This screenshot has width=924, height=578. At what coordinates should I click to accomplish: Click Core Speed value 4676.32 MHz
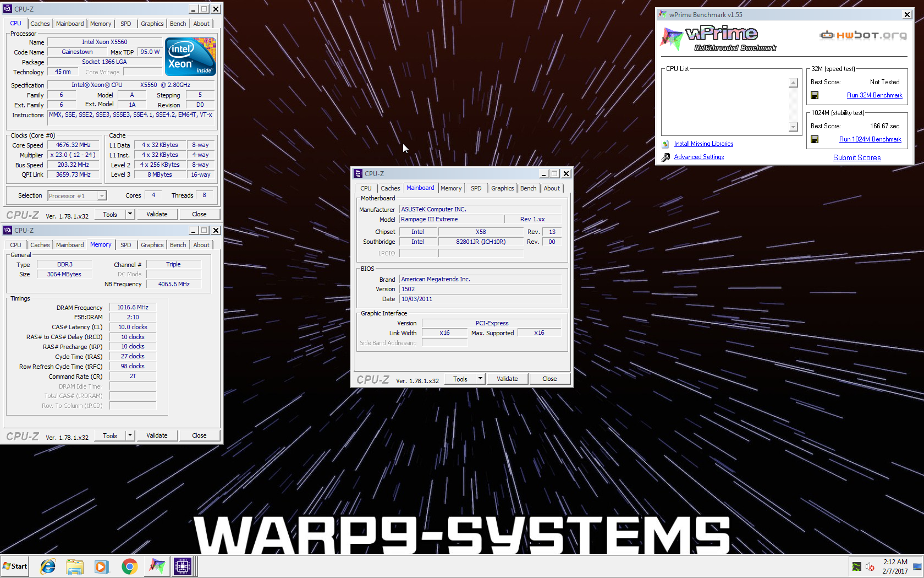pos(73,145)
